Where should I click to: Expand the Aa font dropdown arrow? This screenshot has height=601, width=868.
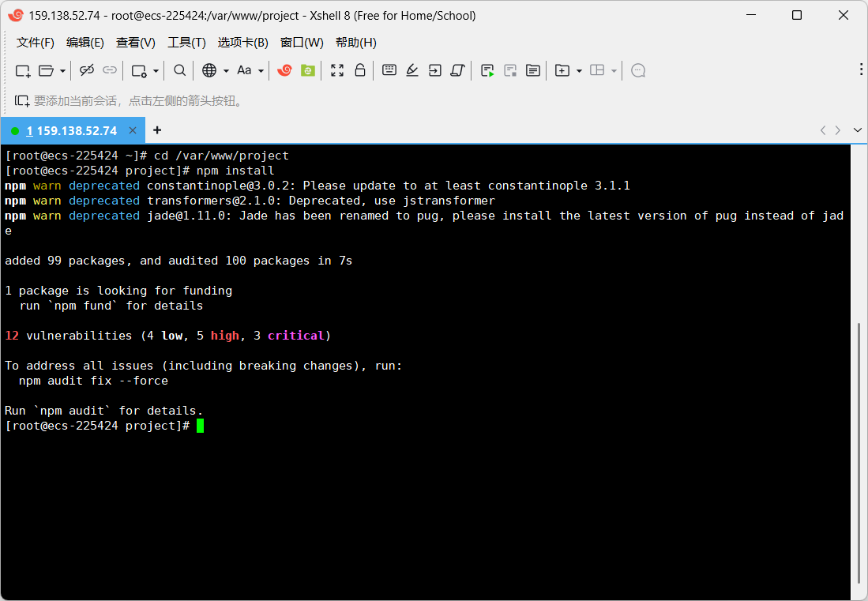click(261, 71)
